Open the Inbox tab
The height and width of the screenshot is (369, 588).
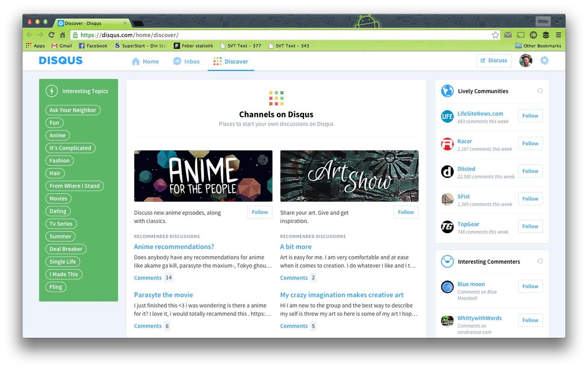pyautogui.click(x=186, y=61)
